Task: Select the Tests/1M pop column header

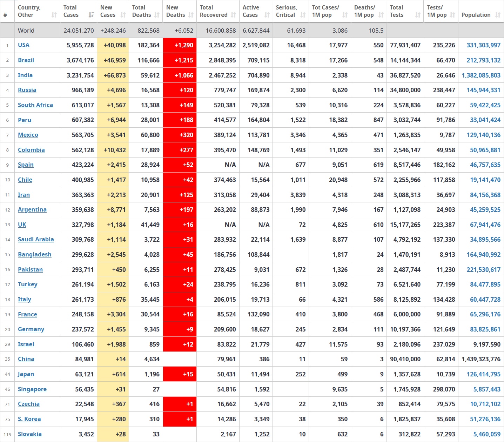Action: pyautogui.click(x=437, y=11)
